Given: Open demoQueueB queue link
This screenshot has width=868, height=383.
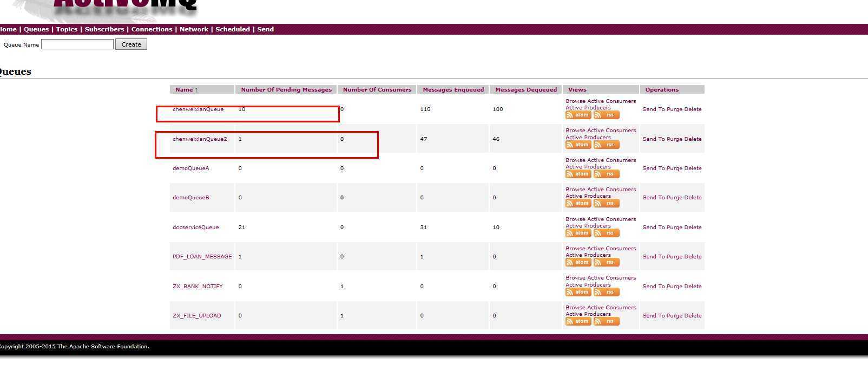Looking at the screenshot, I should [191, 198].
